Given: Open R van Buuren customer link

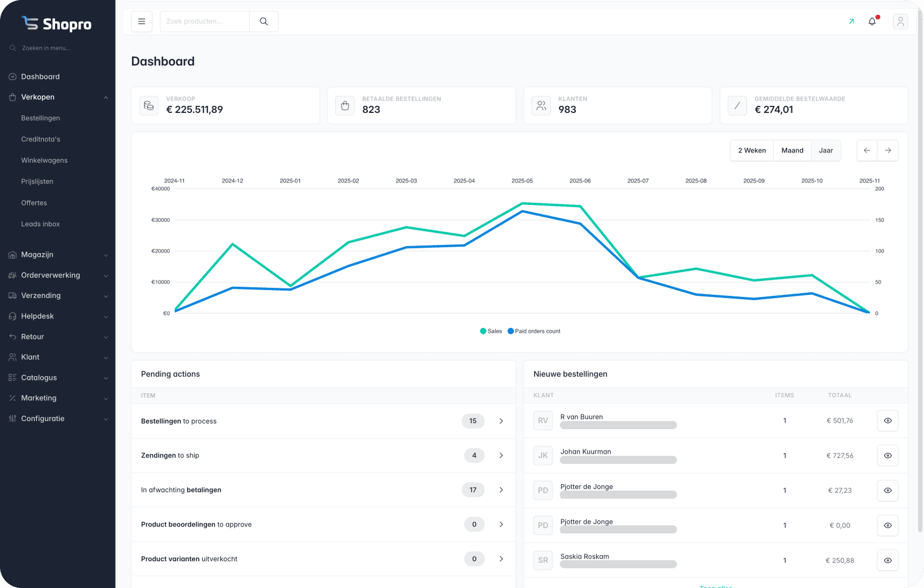Looking at the screenshot, I should tap(581, 417).
